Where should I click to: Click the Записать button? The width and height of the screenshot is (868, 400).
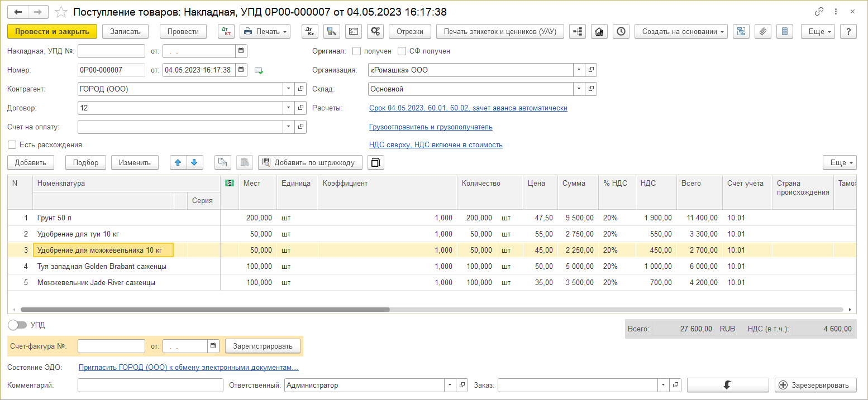[125, 32]
